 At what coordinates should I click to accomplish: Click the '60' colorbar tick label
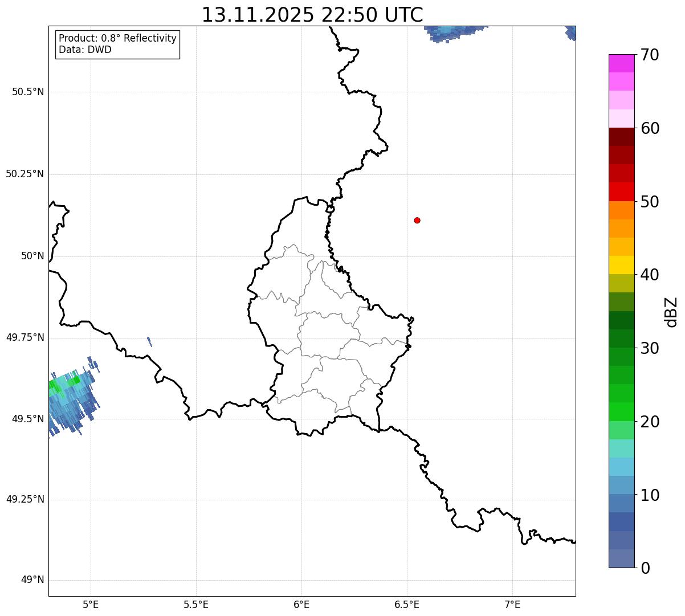click(650, 128)
